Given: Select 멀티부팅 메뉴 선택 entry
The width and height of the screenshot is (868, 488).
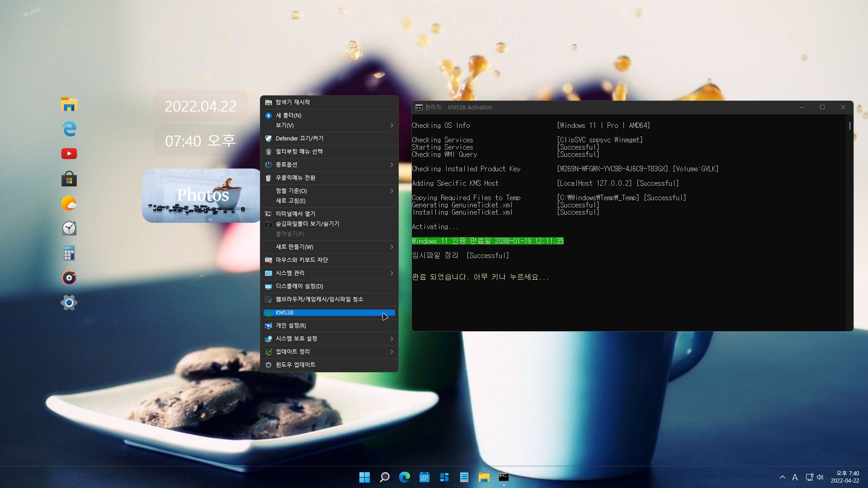Looking at the screenshot, I should click(x=330, y=152).
